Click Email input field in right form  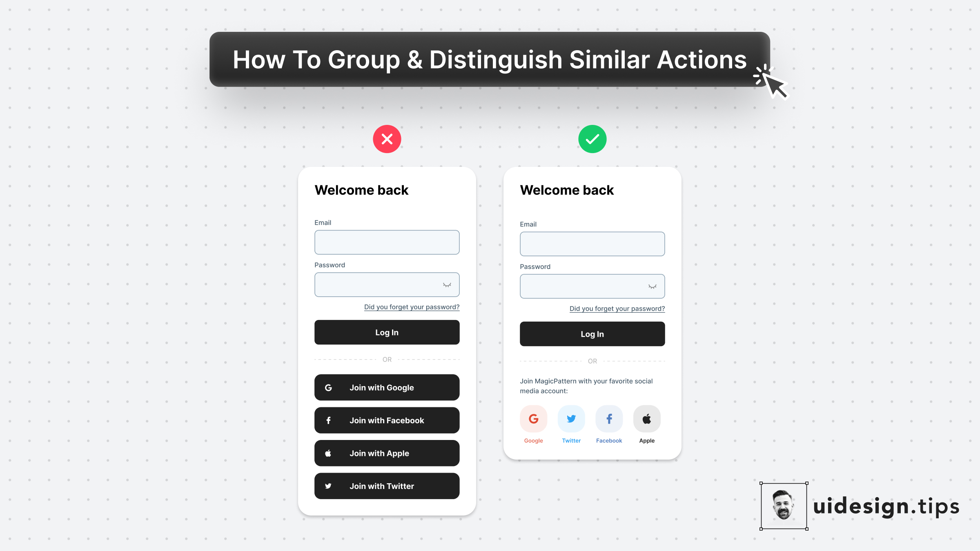coord(592,244)
